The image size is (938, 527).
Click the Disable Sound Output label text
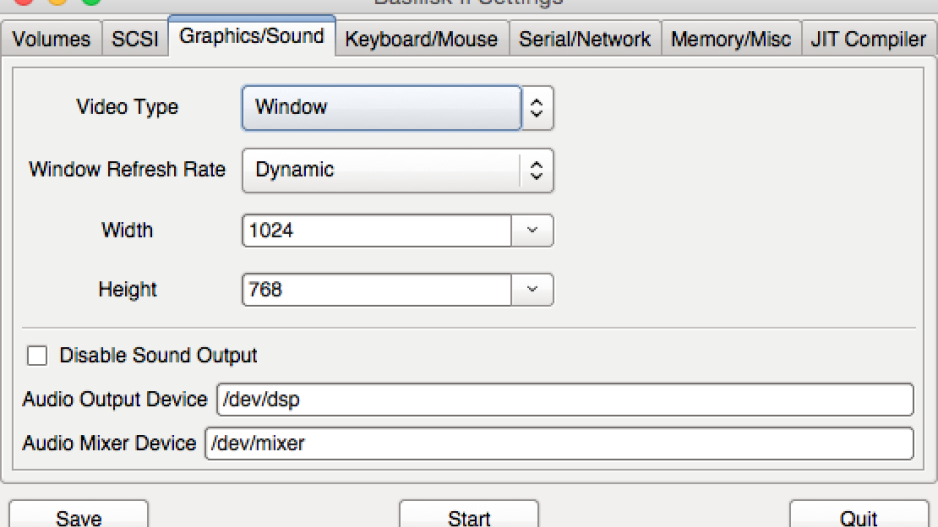pos(159,355)
